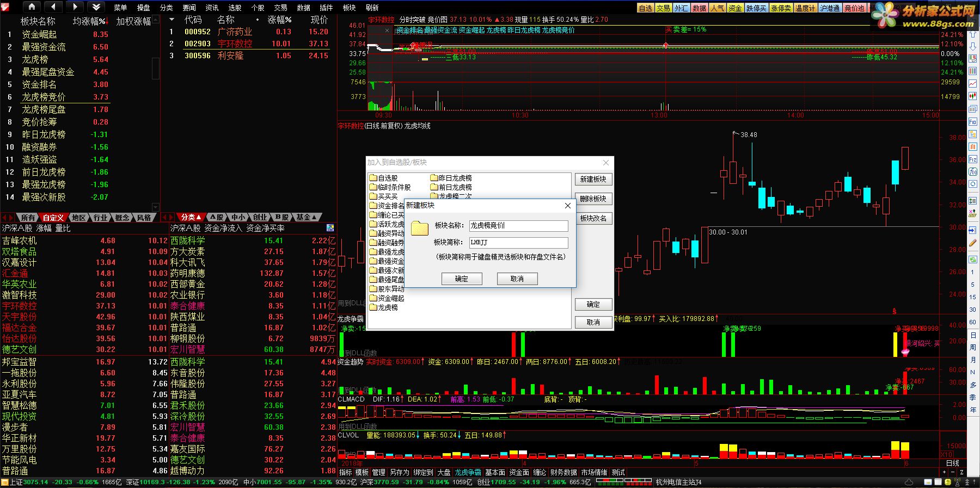Close the 新建板块 dialog

tap(567, 206)
